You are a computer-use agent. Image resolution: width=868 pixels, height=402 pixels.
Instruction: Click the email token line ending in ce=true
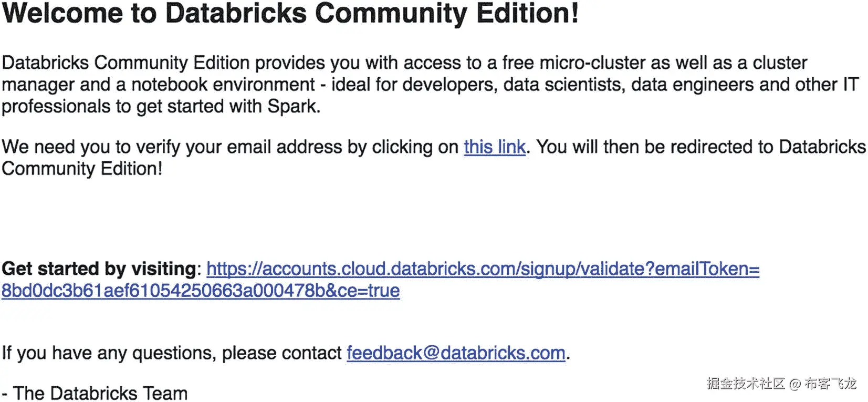click(x=201, y=291)
